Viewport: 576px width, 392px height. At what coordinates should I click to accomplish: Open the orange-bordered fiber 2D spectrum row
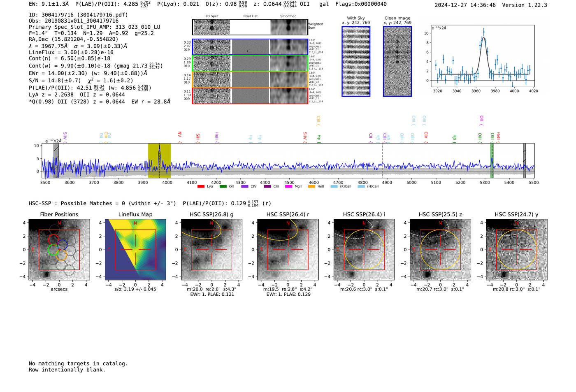point(250,79)
